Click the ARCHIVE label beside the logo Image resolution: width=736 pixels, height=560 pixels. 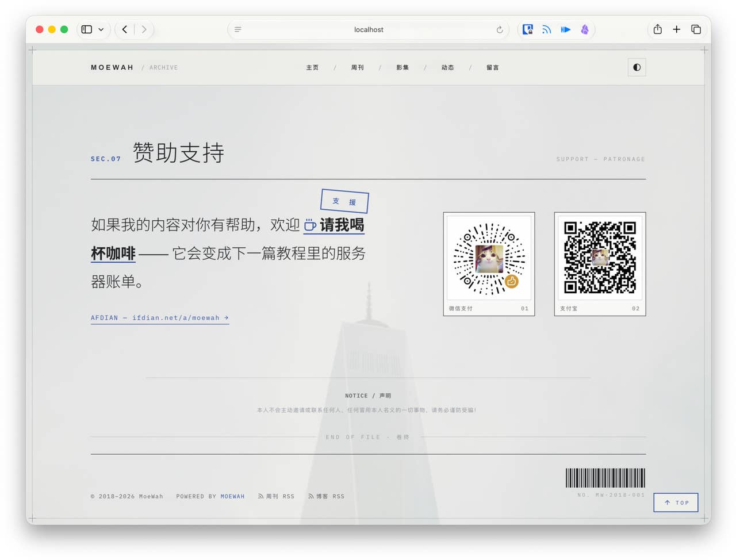pos(164,68)
